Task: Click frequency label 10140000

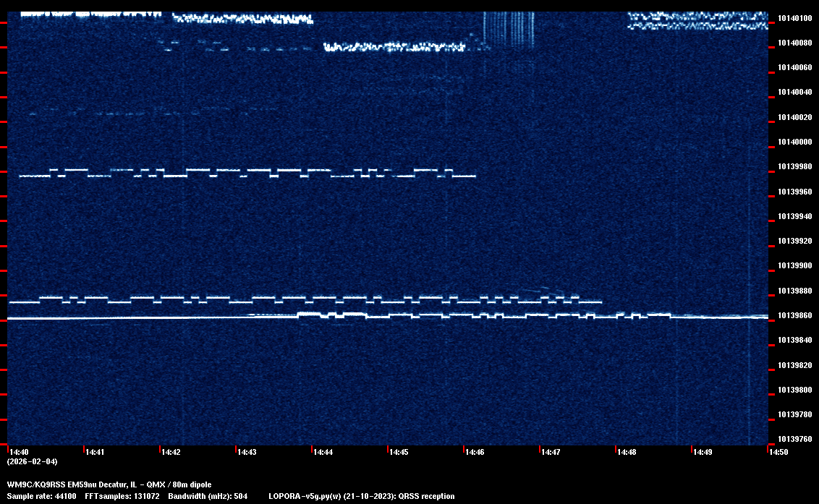Action: [x=795, y=142]
